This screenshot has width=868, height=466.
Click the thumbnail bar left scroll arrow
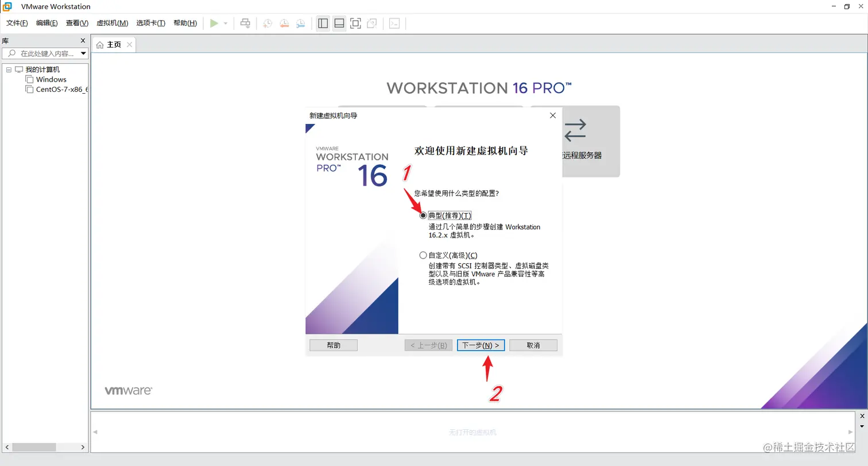pyautogui.click(x=95, y=432)
